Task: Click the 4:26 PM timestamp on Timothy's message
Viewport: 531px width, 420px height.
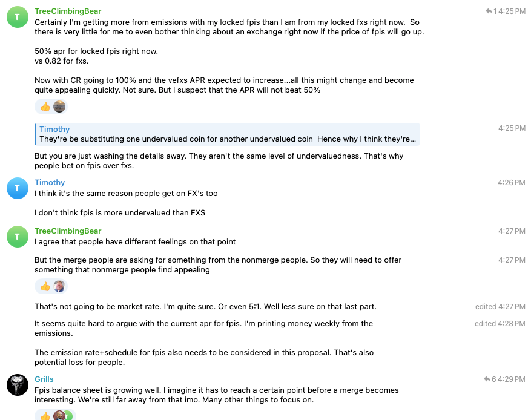Action: [x=512, y=183]
